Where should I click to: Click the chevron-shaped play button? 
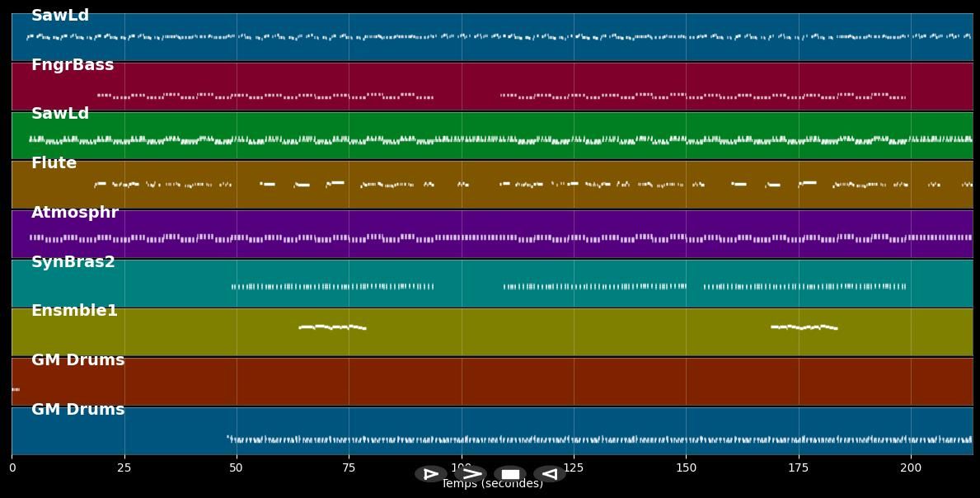pyautogui.click(x=471, y=474)
